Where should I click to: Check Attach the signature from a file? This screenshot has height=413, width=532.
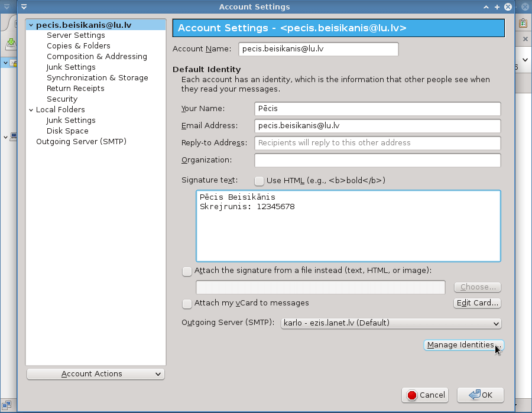[x=187, y=271]
